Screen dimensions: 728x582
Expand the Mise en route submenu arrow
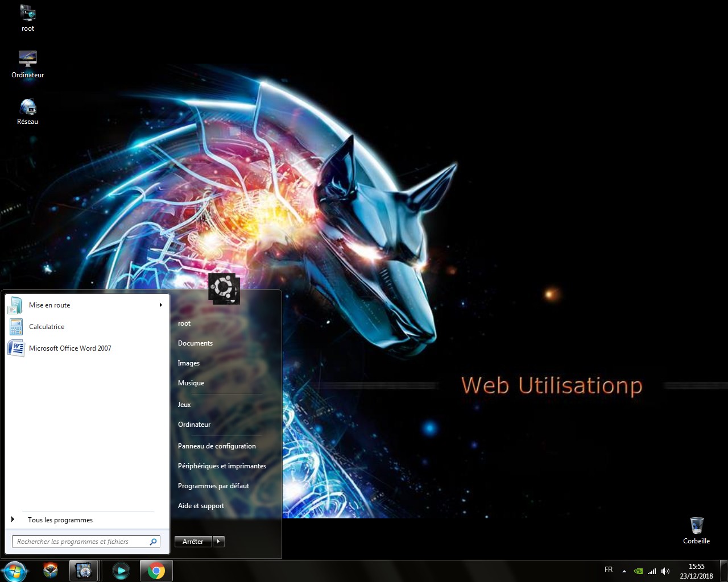pos(161,305)
